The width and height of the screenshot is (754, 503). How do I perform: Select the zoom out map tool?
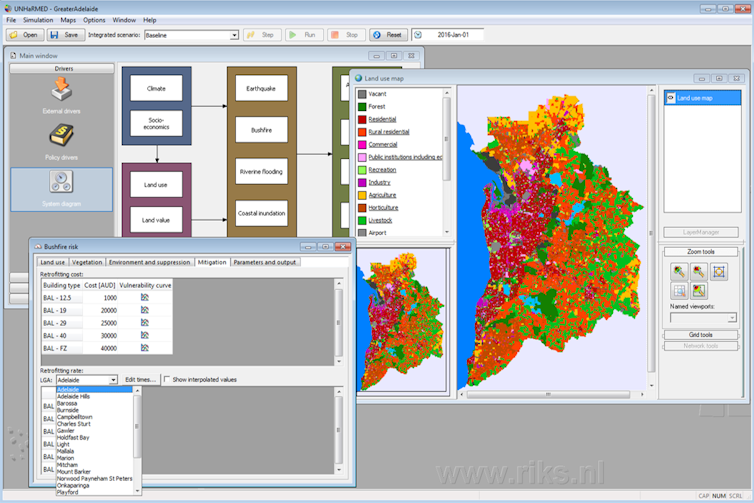(699, 272)
